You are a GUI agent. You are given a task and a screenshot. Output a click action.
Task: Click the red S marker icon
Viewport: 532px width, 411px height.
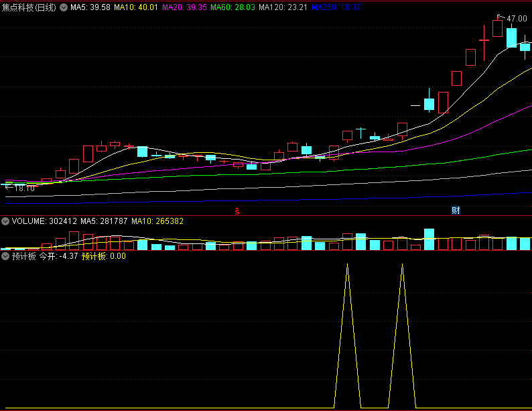tap(237, 211)
